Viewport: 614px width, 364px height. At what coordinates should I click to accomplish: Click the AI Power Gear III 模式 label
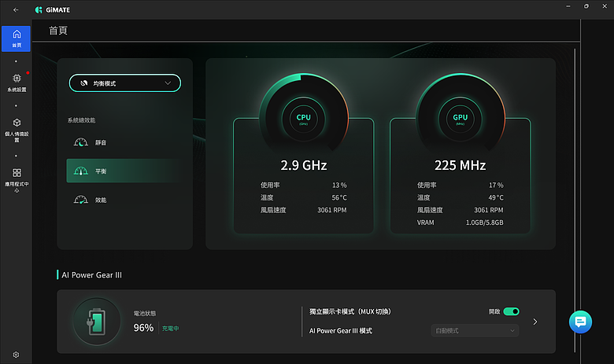pyautogui.click(x=341, y=331)
